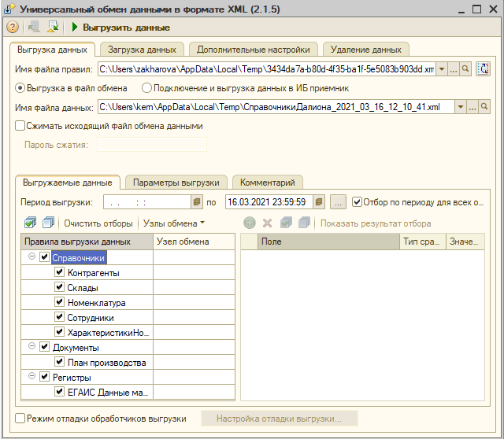Click ellipsis period selection button
This screenshot has height=439, width=504.
point(338,202)
